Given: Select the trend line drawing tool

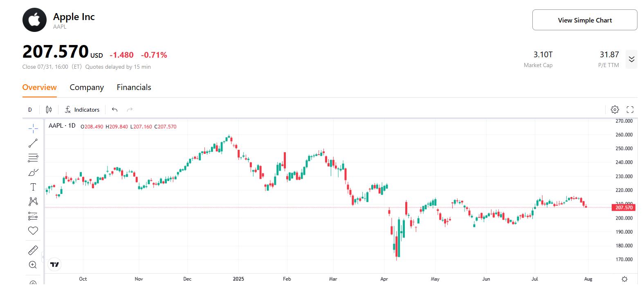Looking at the screenshot, I should [x=33, y=143].
